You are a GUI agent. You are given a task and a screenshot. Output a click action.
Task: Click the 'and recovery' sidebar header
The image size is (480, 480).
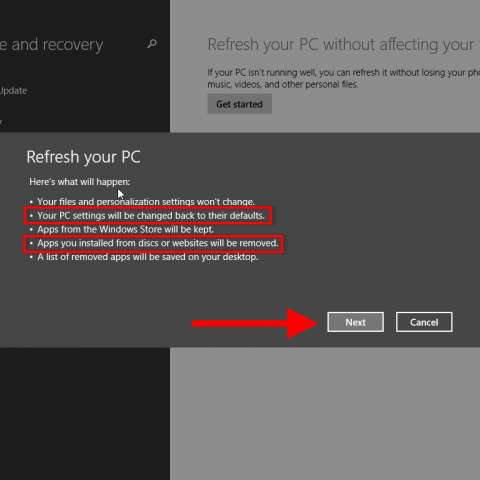tap(52, 45)
